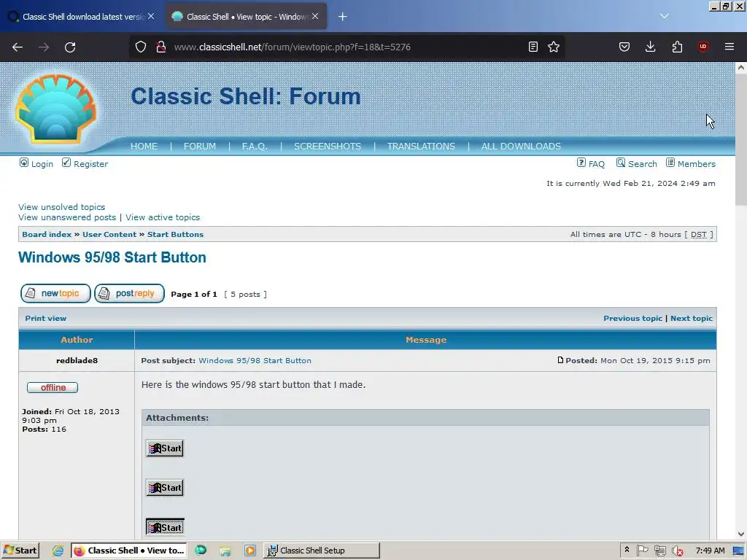Viewport: 747px width, 560px height.
Task: Open the second Start button attachment image
Action: [x=165, y=488]
